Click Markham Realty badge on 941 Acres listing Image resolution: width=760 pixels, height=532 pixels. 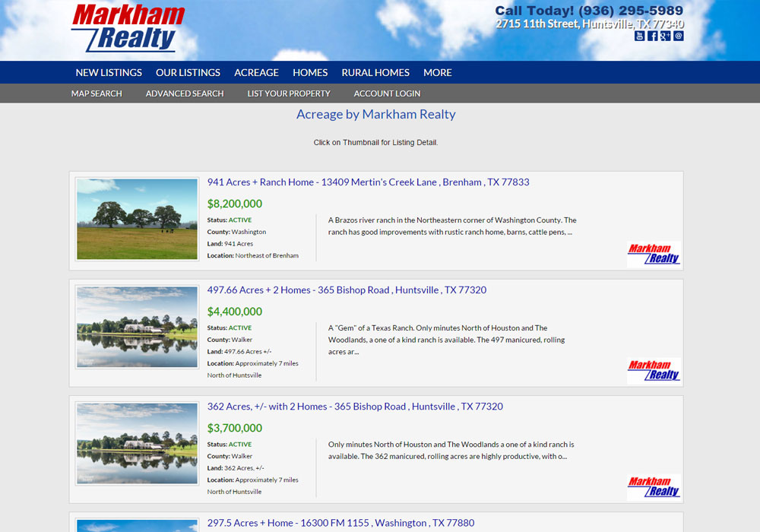pyautogui.click(x=654, y=254)
